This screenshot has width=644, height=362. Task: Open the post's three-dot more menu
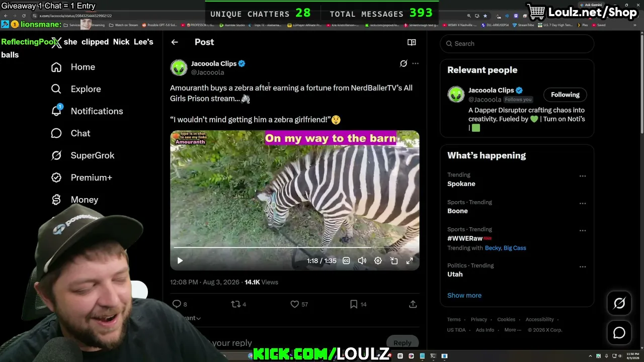click(x=415, y=63)
